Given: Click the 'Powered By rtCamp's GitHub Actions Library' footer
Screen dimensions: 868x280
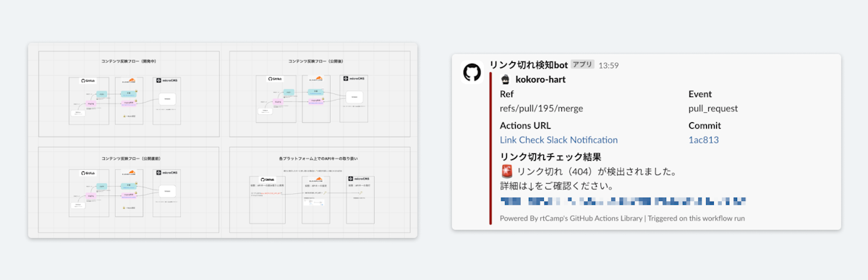Looking at the screenshot, I should (571, 218).
